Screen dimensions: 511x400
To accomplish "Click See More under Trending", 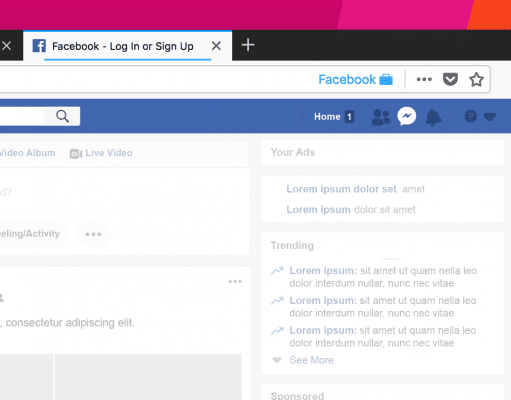I will point(311,360).
